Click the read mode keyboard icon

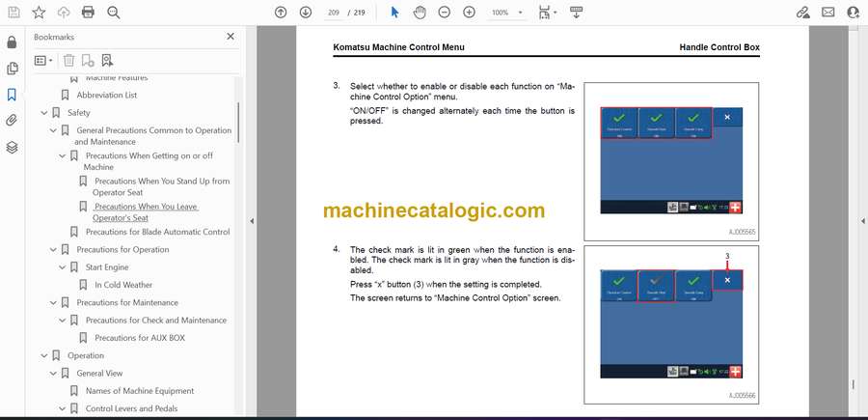pyautogui.click(x=577, y=13)
